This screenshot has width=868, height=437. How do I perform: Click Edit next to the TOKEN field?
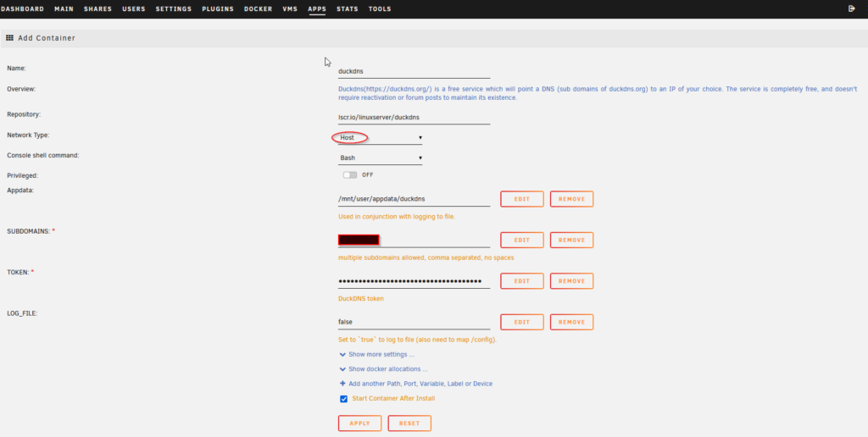(522, 281)
